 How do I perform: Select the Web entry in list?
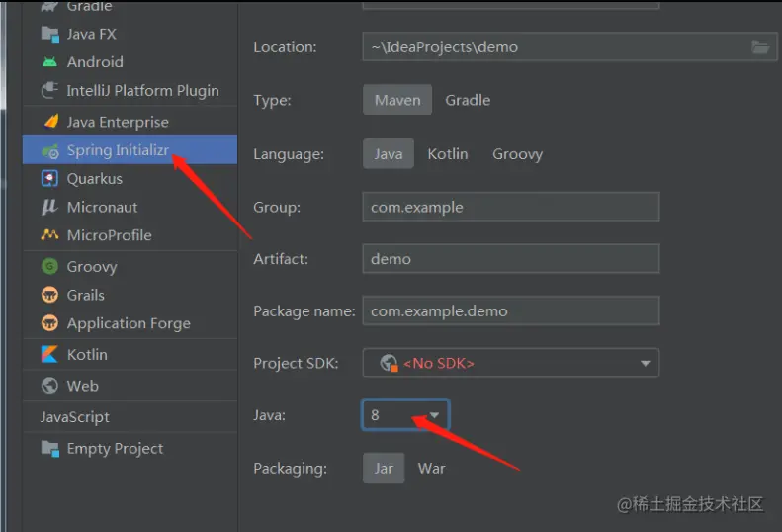[x=130, y=386]
